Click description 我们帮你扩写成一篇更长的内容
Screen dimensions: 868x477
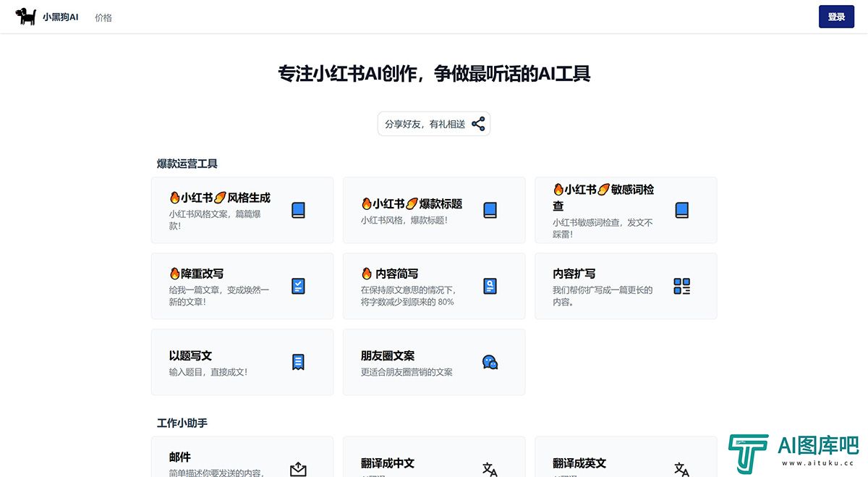click(x=603, y=295)
